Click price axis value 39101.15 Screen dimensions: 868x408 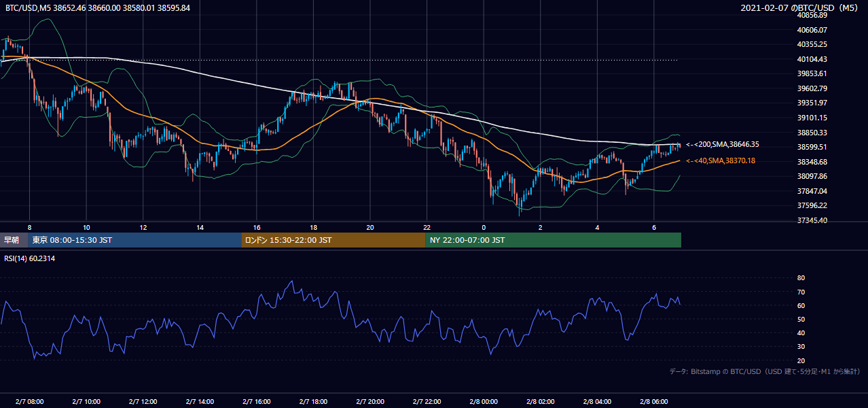[812, 118]
